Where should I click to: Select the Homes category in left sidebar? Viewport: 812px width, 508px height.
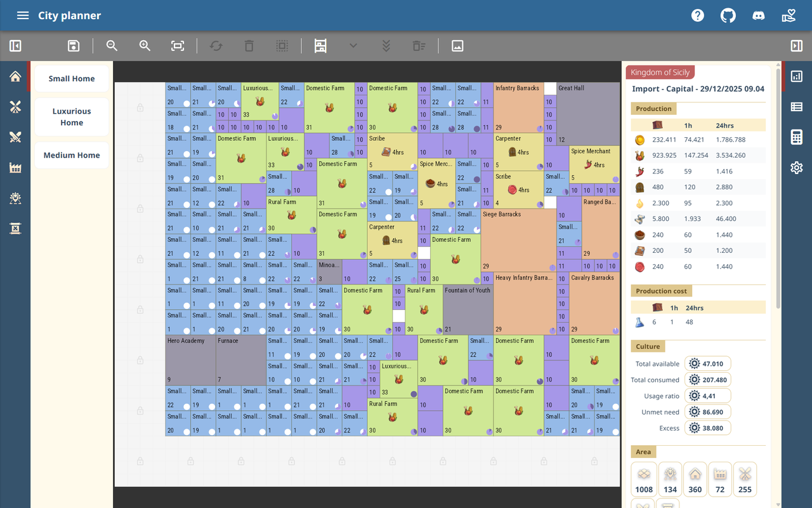point(15,76)
